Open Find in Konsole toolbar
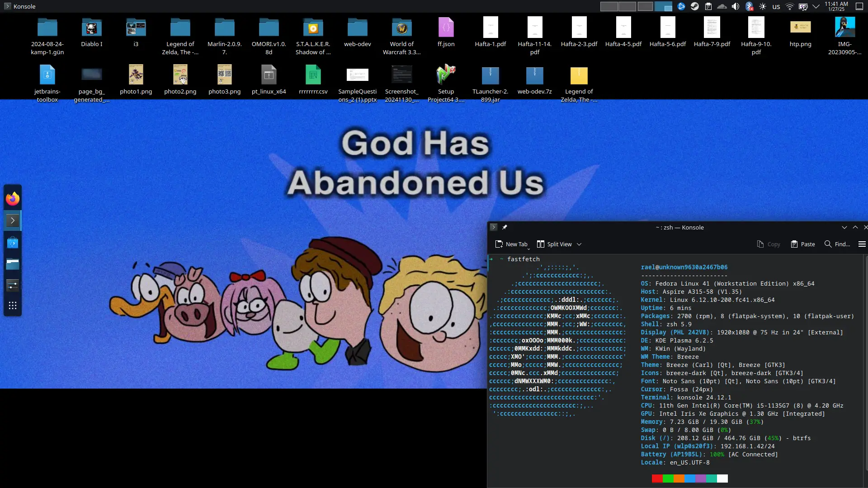The height and width of the screenshot is (488, 868). tap(837, 244)
